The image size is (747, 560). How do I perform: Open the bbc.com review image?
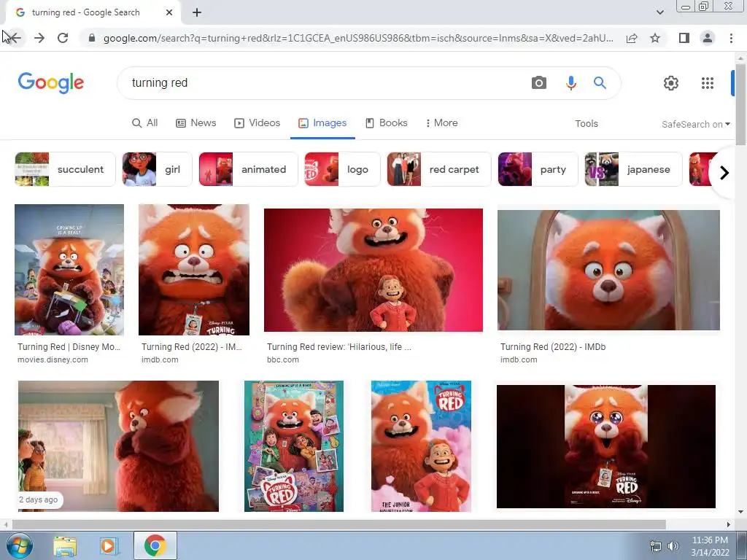click(x=373, y=270)
